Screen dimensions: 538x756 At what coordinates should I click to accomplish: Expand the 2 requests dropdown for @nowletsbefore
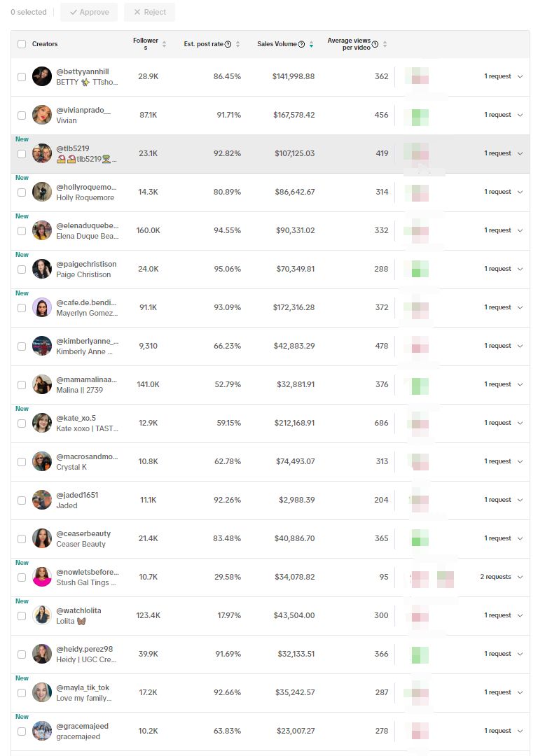(520, 577)
